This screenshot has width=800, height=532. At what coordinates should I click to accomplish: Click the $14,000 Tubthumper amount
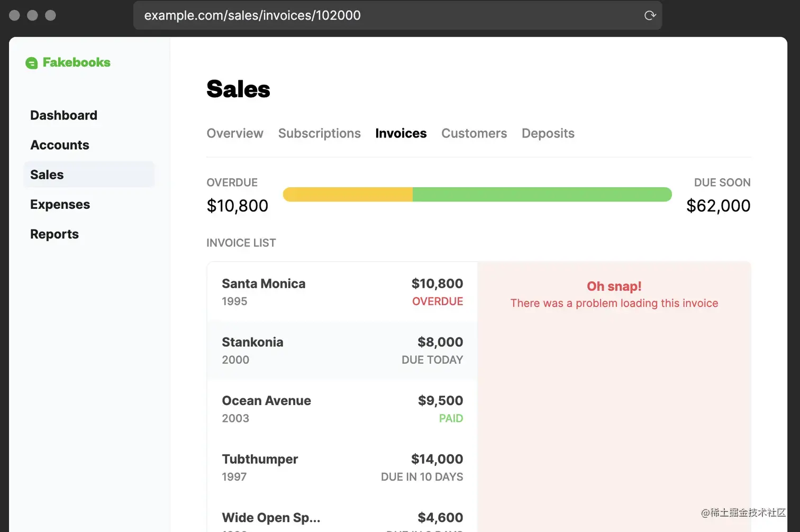point(437,459)
